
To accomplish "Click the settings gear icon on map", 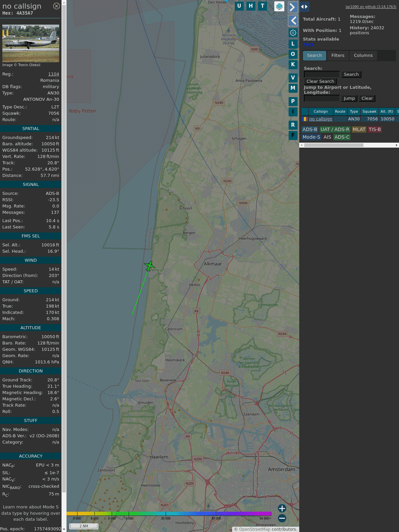I will pos(293,33).
